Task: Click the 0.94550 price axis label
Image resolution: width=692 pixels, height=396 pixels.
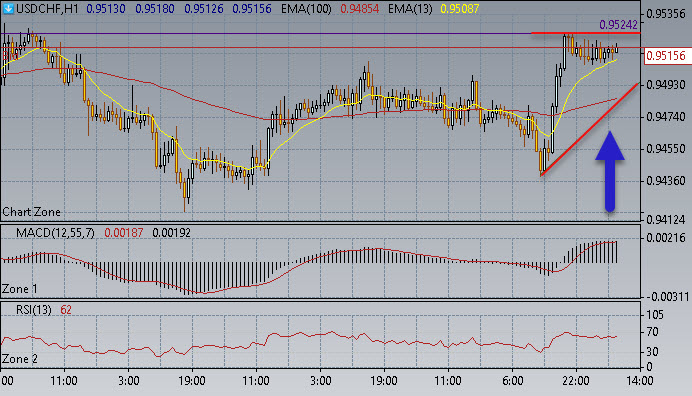Action: tap(666, 149)
